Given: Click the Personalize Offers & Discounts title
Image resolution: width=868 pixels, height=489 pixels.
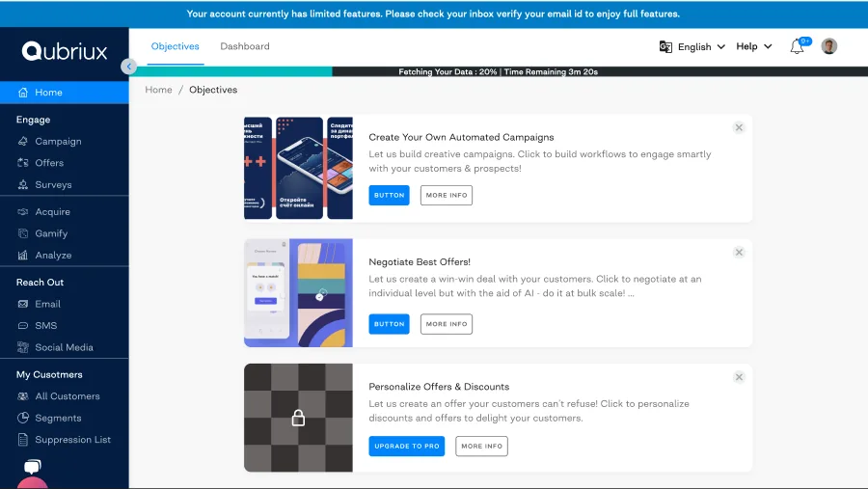Looking at the screenshot, I should [439, 387].
